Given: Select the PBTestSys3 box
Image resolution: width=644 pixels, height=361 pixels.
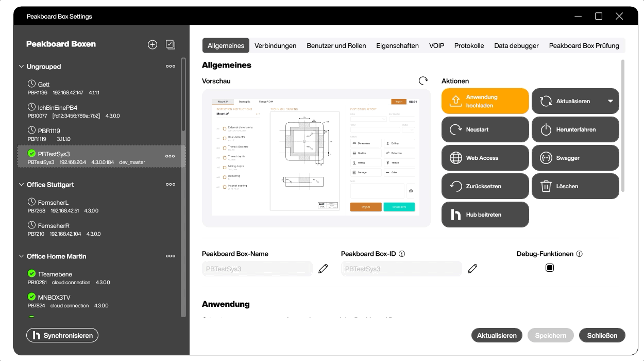Looking at the screenshot, I should [100, 156].
